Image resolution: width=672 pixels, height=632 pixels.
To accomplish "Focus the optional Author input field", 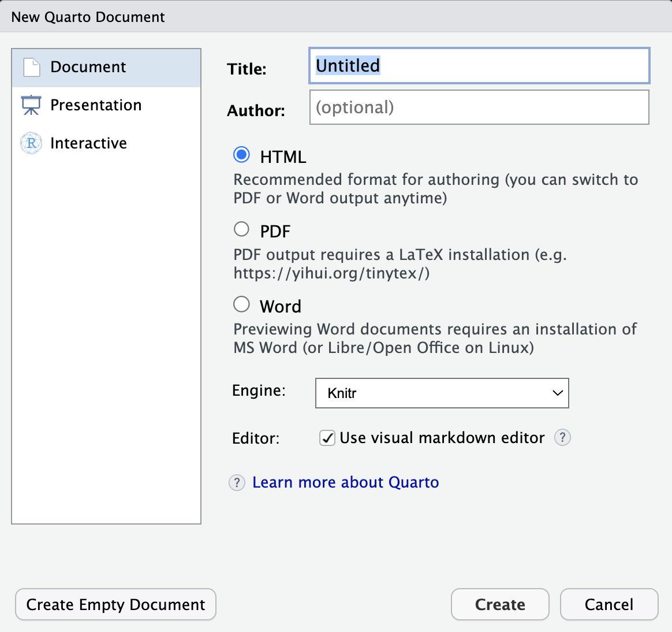I will [x=479, y=107].
